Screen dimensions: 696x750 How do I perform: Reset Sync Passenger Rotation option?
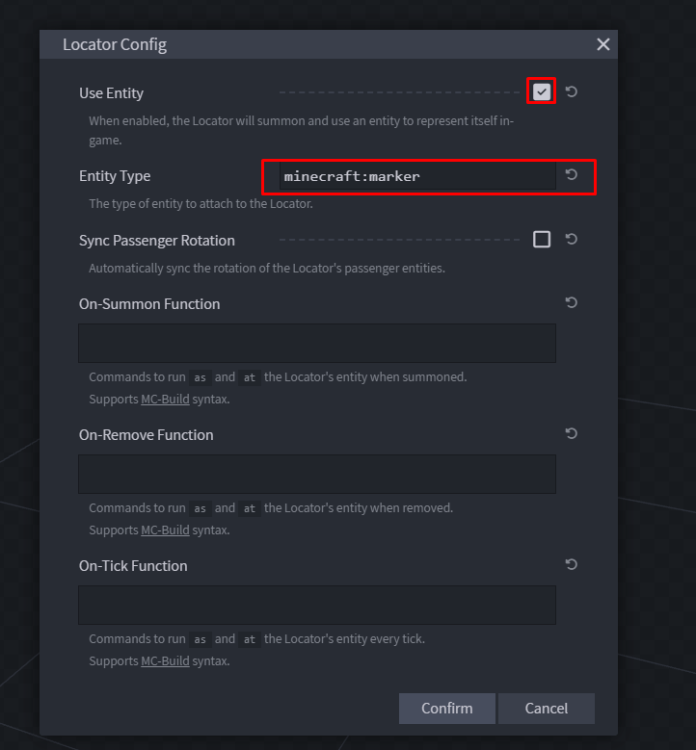[571, 239]
